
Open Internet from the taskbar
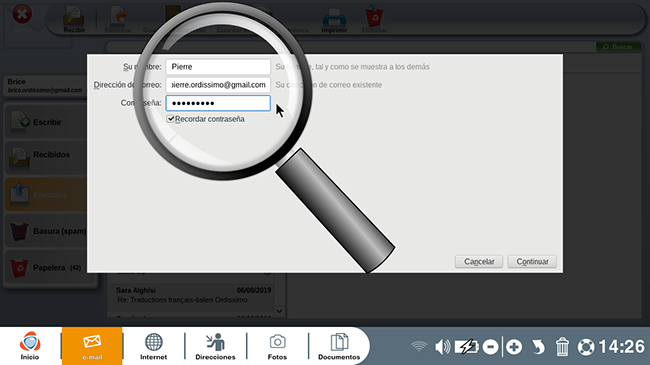point(153,346)
